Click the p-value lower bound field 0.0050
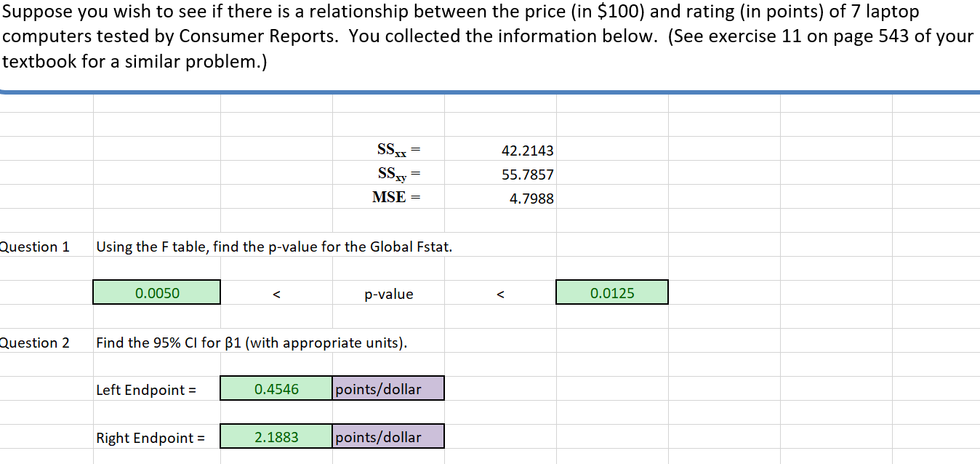This screenshot has height=464, width=980. click(156, 292)
